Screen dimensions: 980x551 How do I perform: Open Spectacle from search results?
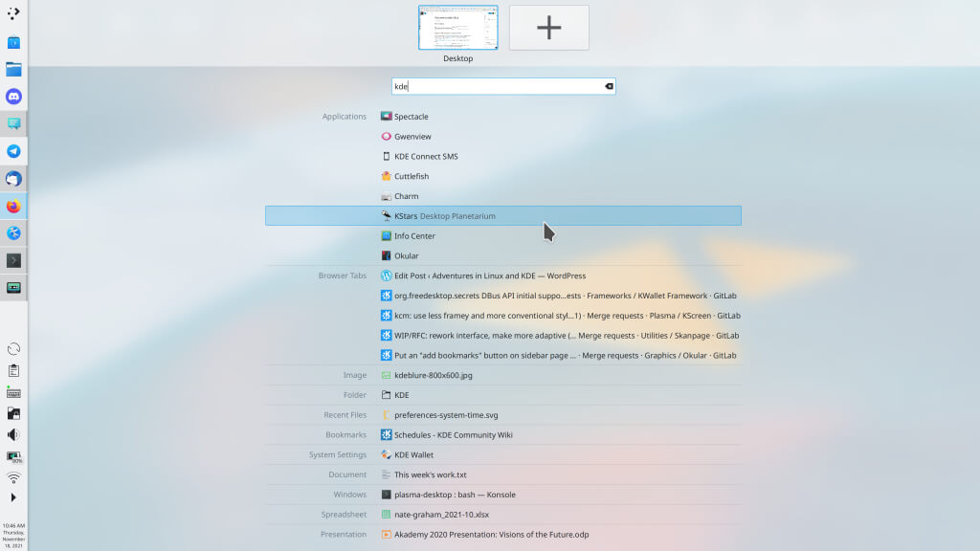tap(412, 117)
